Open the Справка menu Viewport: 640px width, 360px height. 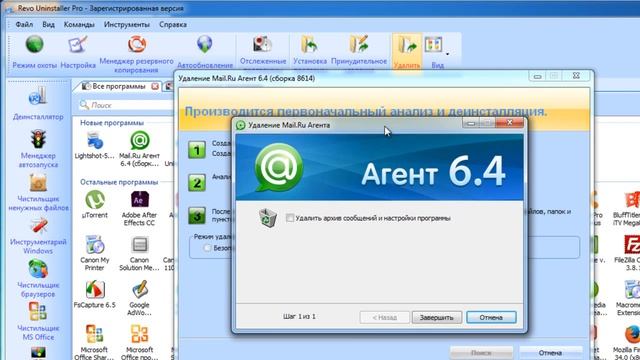click(173, 24)
